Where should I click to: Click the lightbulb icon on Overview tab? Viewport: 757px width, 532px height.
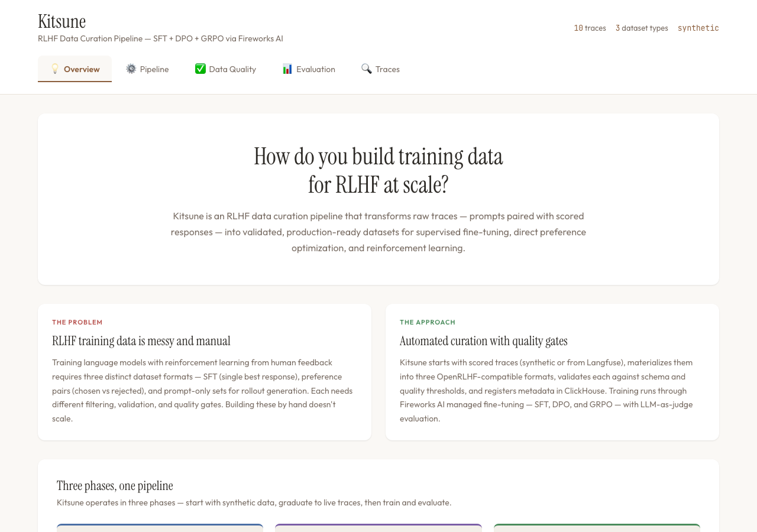pyautogui.click(x=55, y=69)
